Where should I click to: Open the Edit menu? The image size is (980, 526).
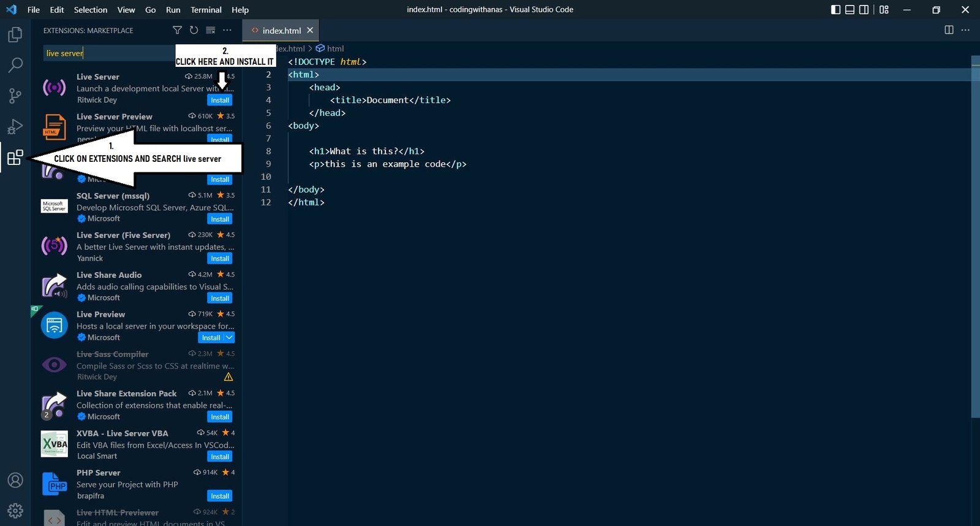(x=57, y=10)
